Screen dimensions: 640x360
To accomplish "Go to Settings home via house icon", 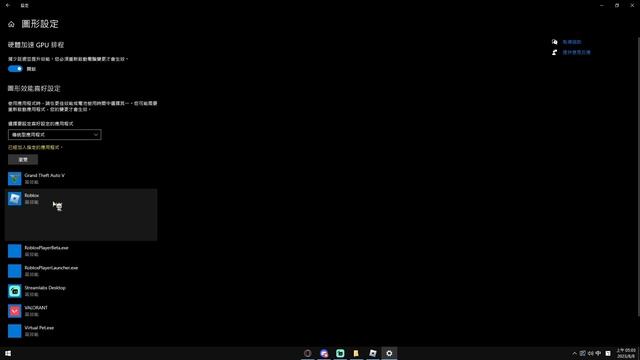I will point(11,24).
